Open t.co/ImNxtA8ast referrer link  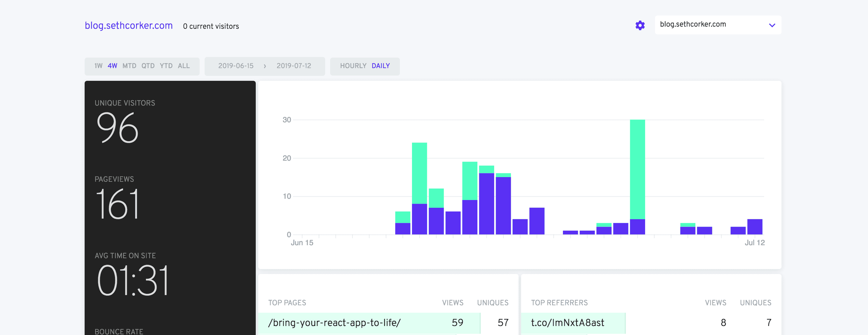coord(567,323)
